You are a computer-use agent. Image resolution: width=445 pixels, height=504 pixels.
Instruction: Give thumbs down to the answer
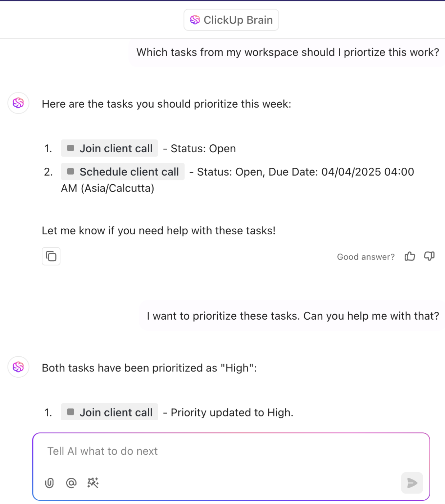(x=429, y=256)
